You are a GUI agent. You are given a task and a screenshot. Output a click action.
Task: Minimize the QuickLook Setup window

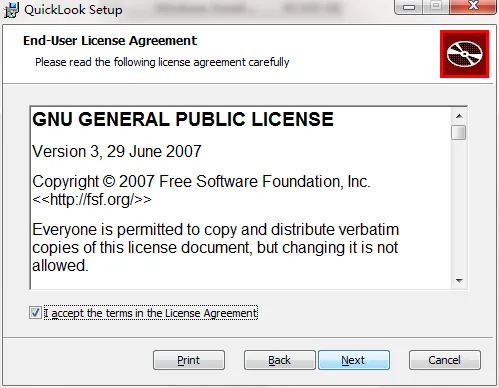click(409, 6)
